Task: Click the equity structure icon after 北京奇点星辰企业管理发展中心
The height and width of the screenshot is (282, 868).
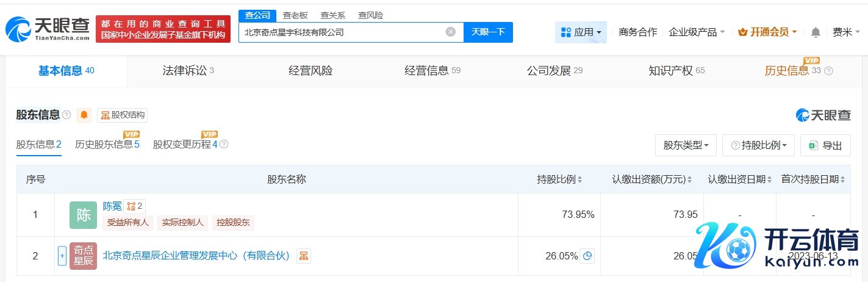Action: pos(303,256)
